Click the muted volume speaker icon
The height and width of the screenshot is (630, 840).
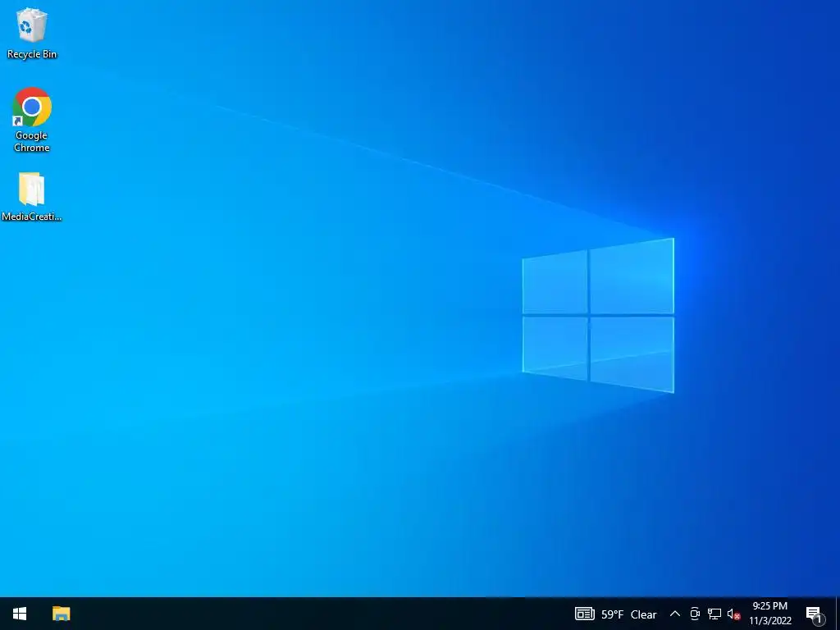[733, 614]
